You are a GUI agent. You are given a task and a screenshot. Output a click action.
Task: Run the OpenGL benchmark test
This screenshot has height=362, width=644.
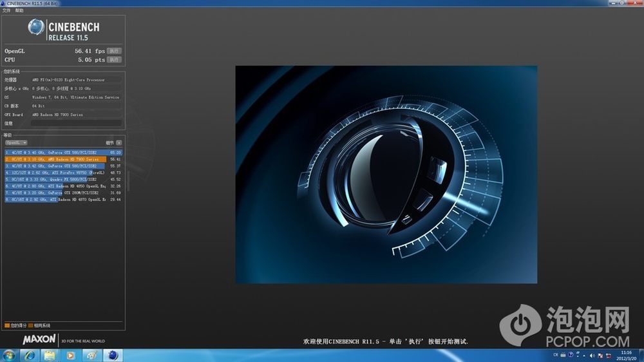tap(114, 51)
